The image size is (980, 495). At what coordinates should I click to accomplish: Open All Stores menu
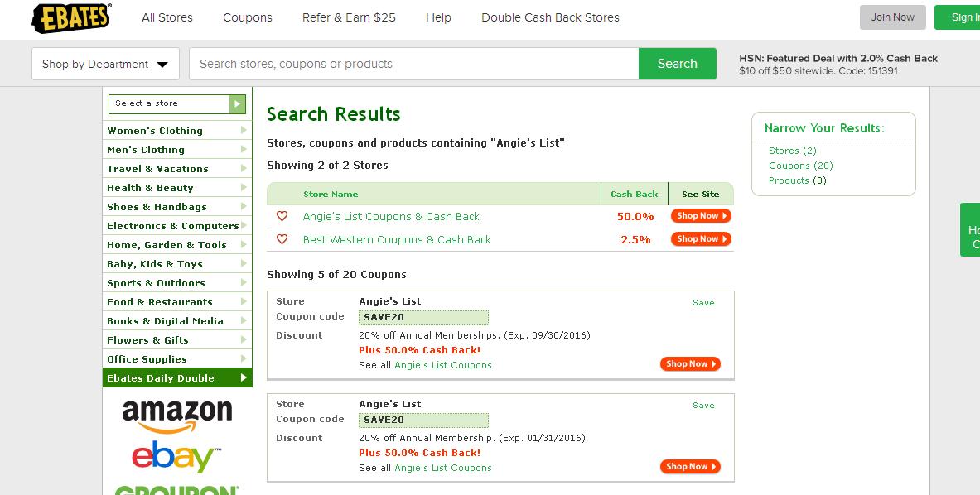coord(167,17)
